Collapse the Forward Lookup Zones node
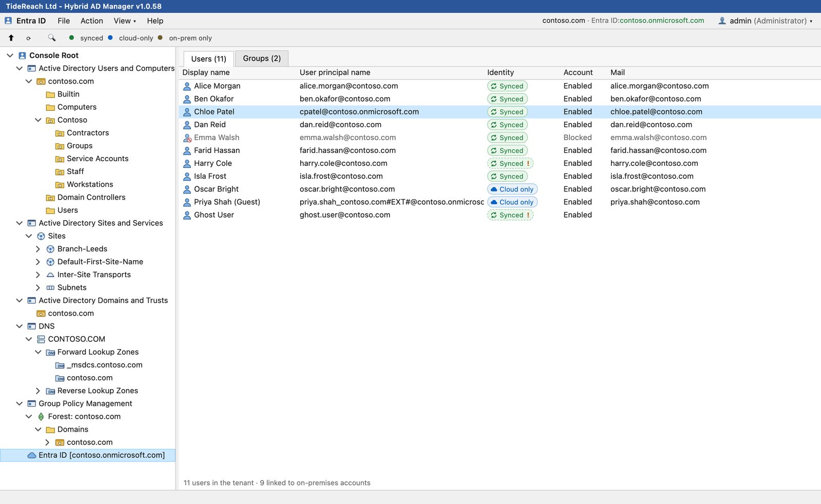Screen dimensions: 821x504 pos(38,352)
